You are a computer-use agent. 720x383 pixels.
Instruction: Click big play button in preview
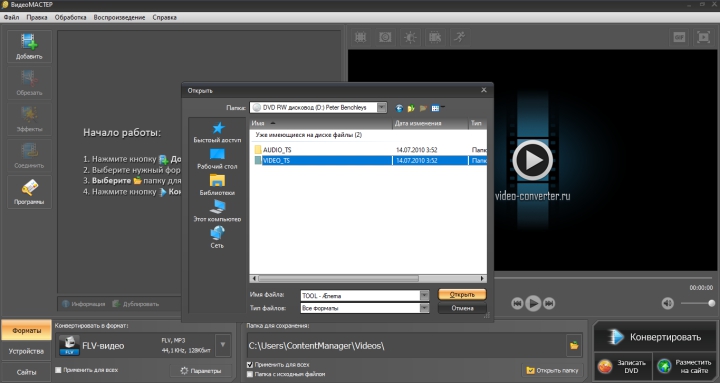(x=533, y=160)
